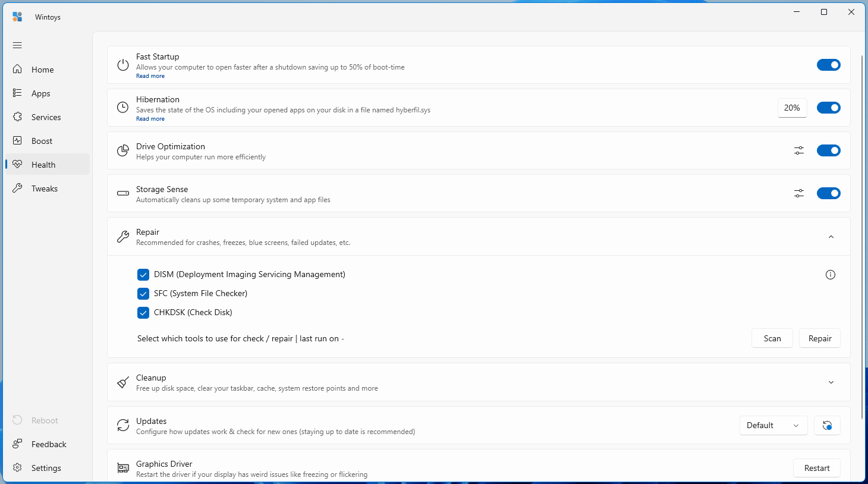Open Drive Optimization settings sliders icon
868x484 pixels.
pyautogui.click(x=799, y=150)
